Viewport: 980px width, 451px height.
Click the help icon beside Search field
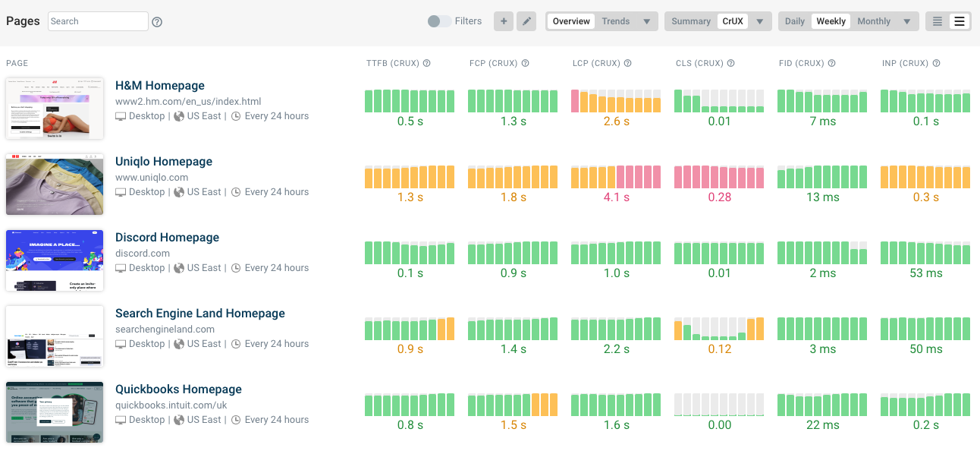[157, 22]
